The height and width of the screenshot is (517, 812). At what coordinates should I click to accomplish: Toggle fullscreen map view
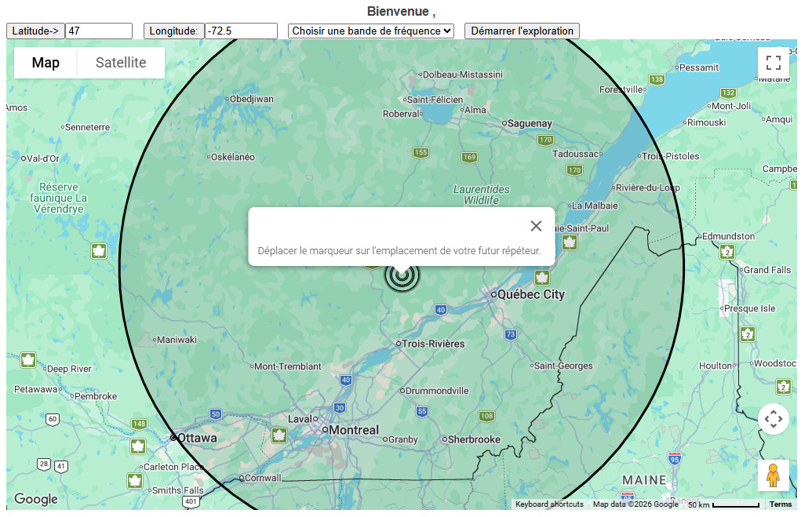pos(773,63)
